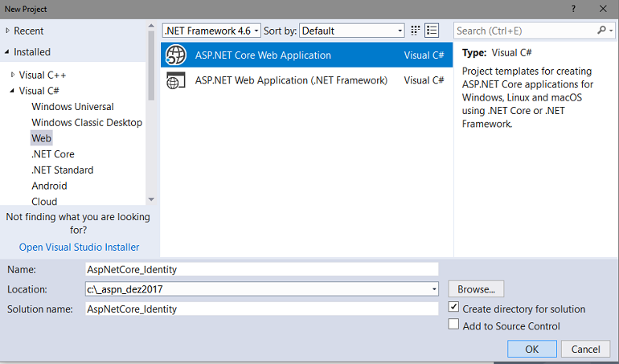Open the Location path dropdown arrow
619x364 pixels.
click(x=434, y=289)
